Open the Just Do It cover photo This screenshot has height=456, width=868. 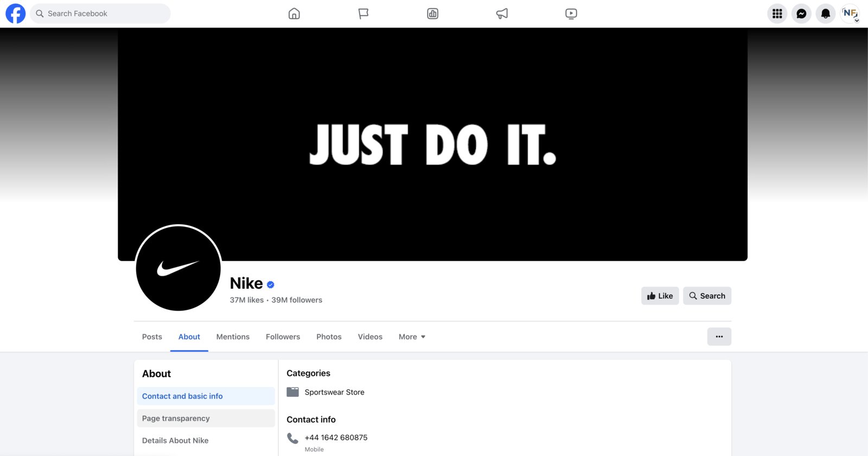pyautogui.click(x=432, y=144)
